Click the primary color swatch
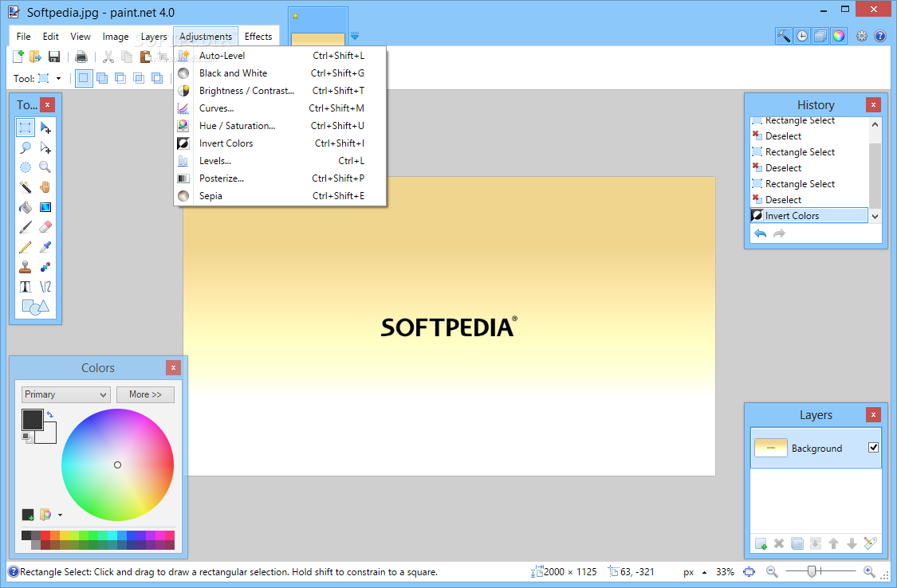The image size is (897, 588). tap(32, 419)
